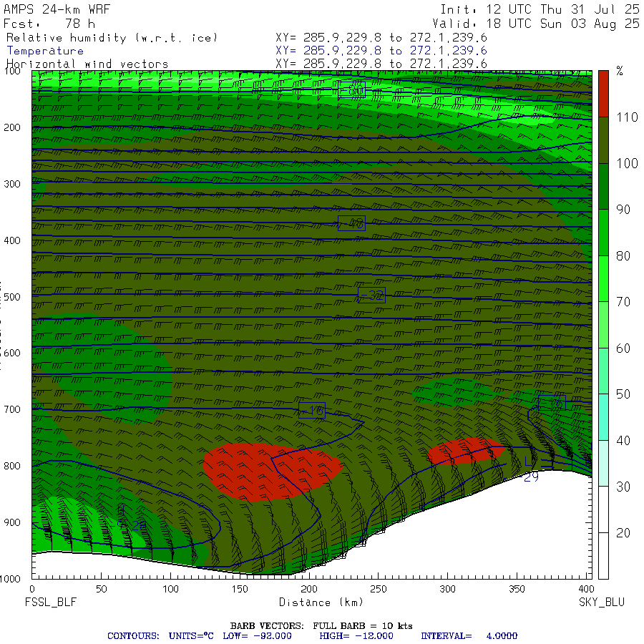Click the colorbar label 110
Viewport: 644px width, 644px height.
[x=627, y=117]
